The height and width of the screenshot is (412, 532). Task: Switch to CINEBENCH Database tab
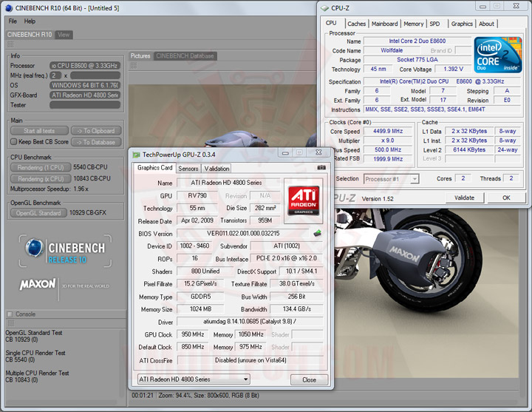(185, 56)
